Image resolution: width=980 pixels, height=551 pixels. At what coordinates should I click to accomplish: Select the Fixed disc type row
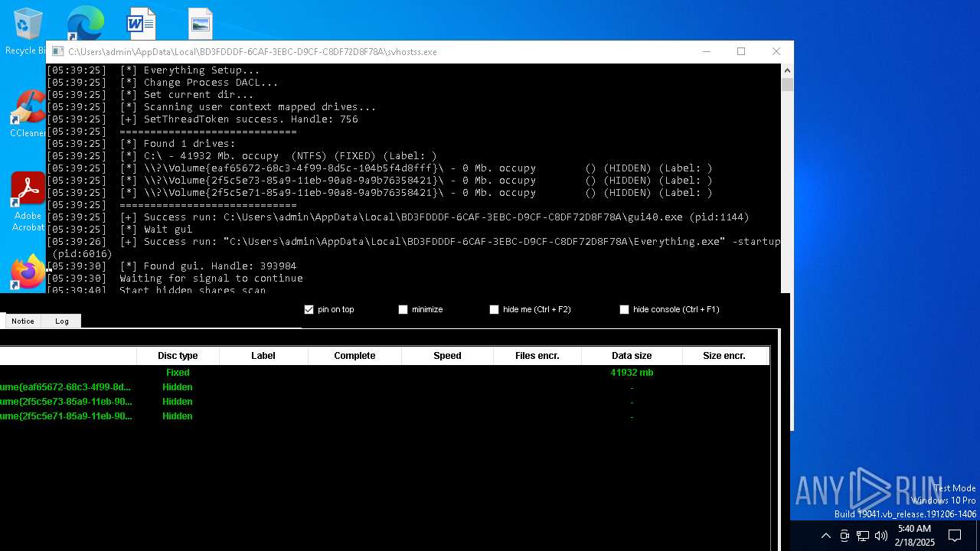pos(384,373)
